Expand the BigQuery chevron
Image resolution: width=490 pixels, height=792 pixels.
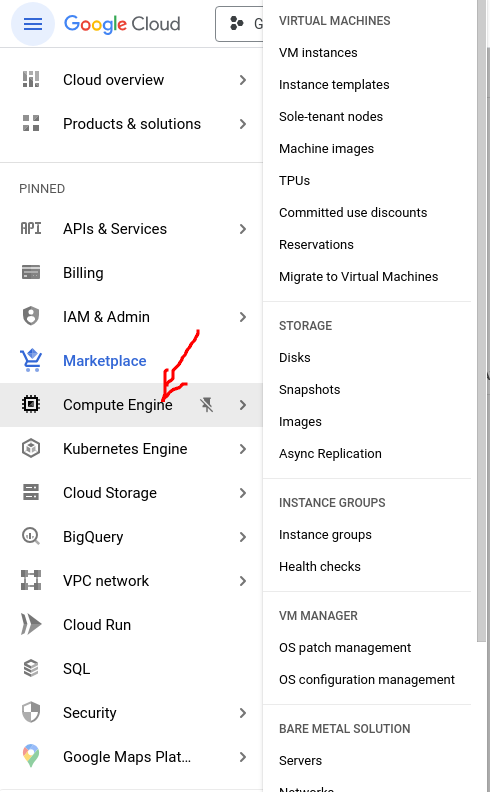pyautogui.click(x=243, y=536)
